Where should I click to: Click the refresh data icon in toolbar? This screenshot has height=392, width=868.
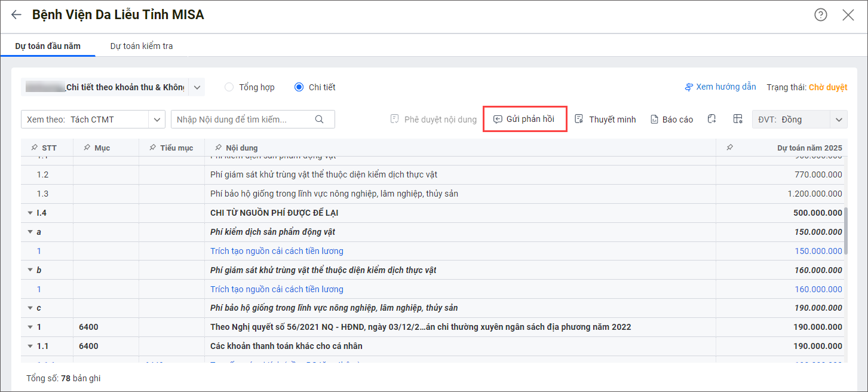[711, 119]
